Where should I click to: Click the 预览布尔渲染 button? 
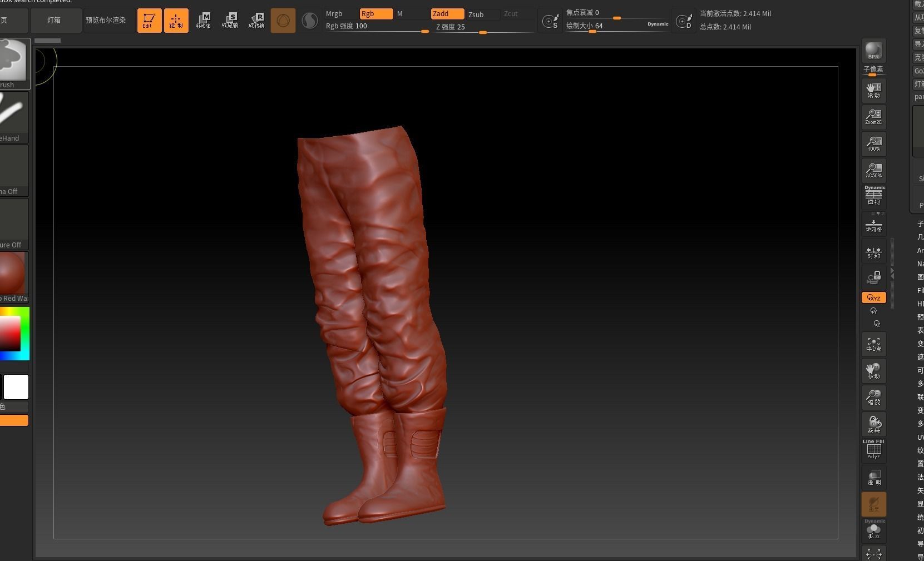pos(106,21)
